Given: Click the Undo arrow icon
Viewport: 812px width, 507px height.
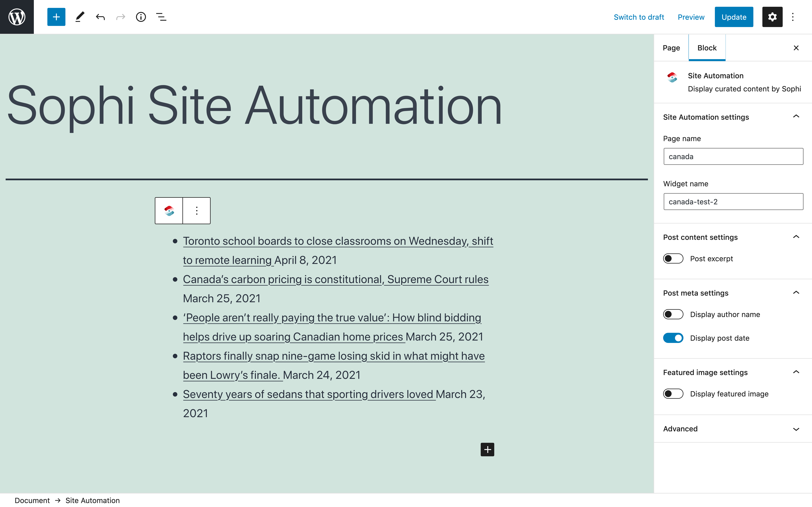Looking at the screenshot, I should [100, 17].
